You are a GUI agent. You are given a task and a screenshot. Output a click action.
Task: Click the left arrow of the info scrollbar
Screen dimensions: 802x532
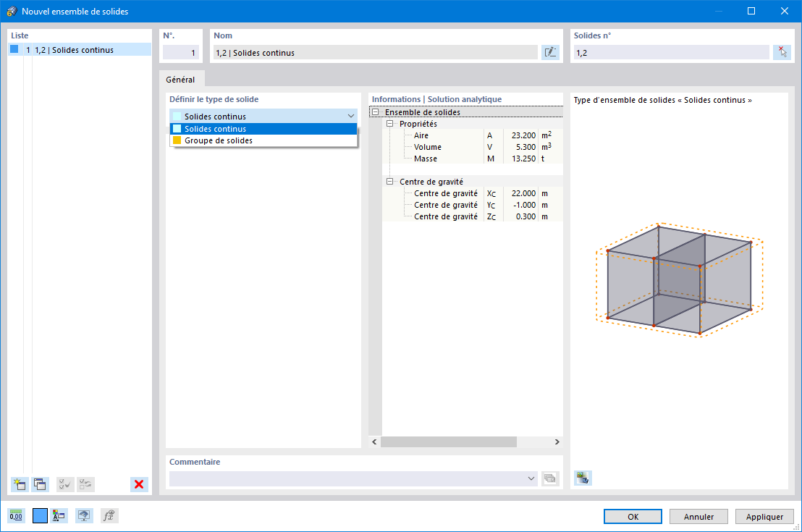374,442
